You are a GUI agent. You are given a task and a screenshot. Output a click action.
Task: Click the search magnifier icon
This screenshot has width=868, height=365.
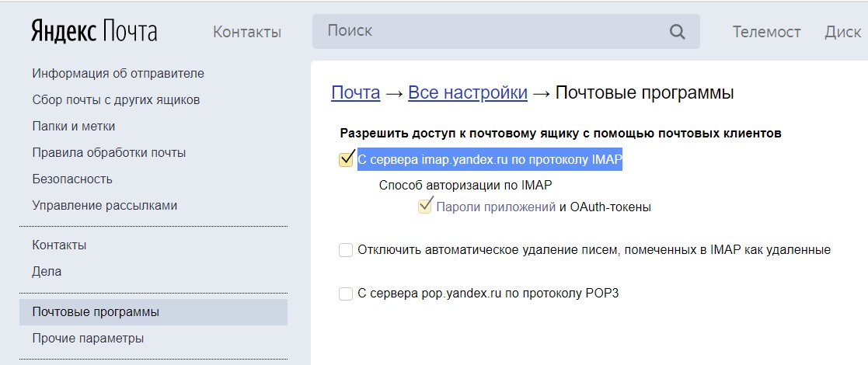677,32
